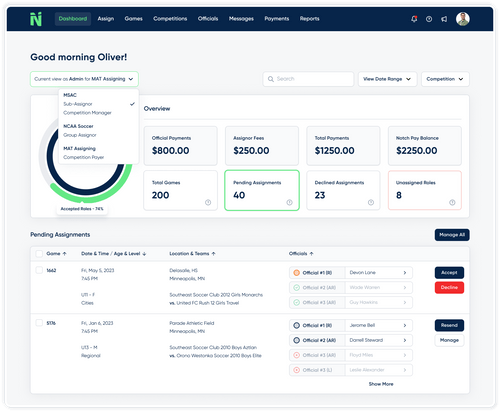
Task: Click the info icon on Pending Assignments card
Action: tap(289, 202)
